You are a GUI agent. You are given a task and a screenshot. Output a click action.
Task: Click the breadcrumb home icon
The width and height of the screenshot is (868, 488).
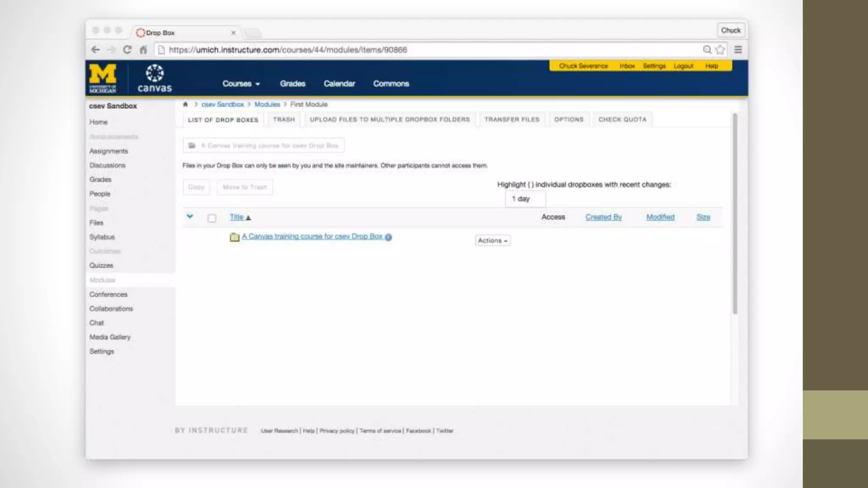point(185,104)
